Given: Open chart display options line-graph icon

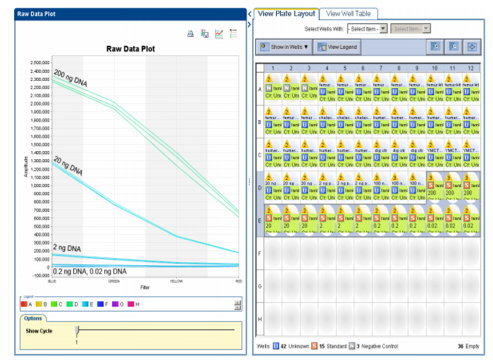Looking at the screenshot, I should coord(219,34).
